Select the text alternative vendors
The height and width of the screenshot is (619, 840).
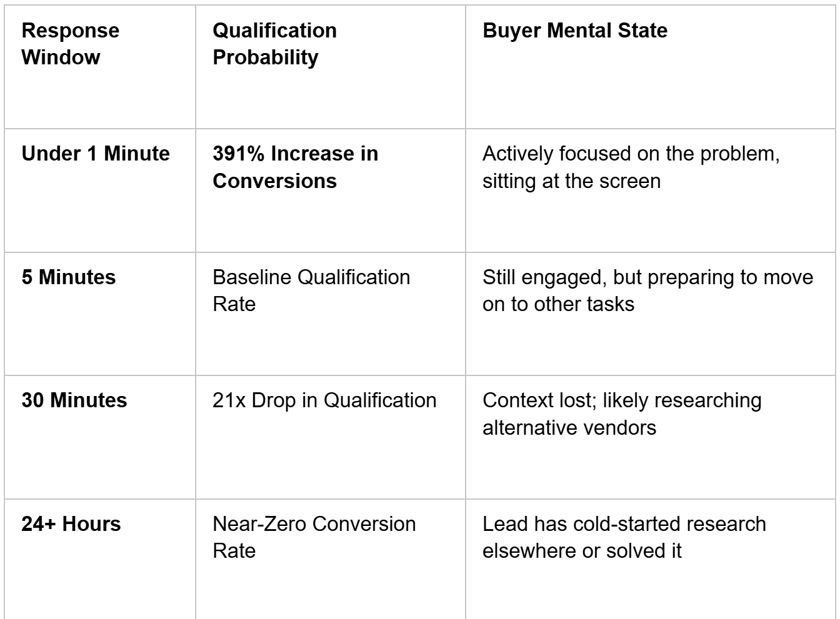click(x=569, y=428)
